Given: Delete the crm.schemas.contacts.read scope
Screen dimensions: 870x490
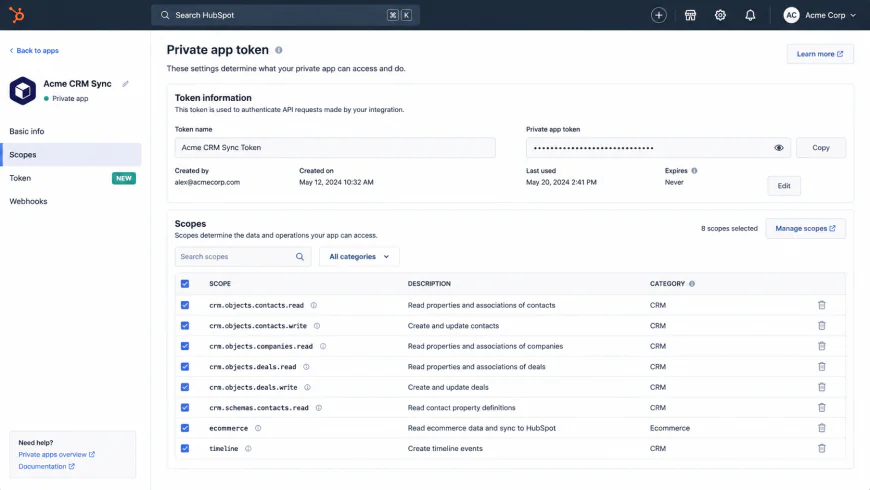Looking at the screenshot, I should click(x=822, y=408).
